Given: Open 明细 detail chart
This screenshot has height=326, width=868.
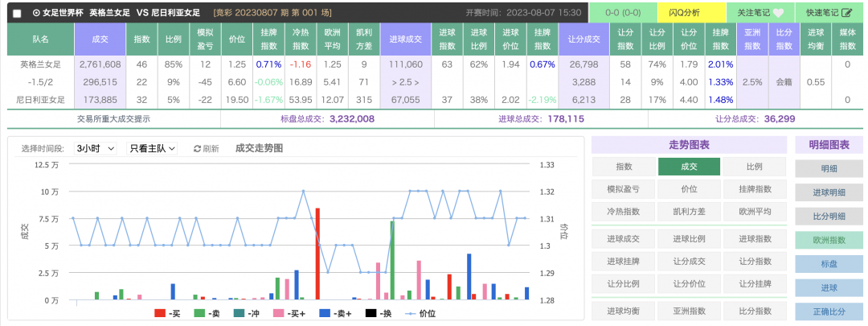Looking at the screenshot, I should coord(829,168).
